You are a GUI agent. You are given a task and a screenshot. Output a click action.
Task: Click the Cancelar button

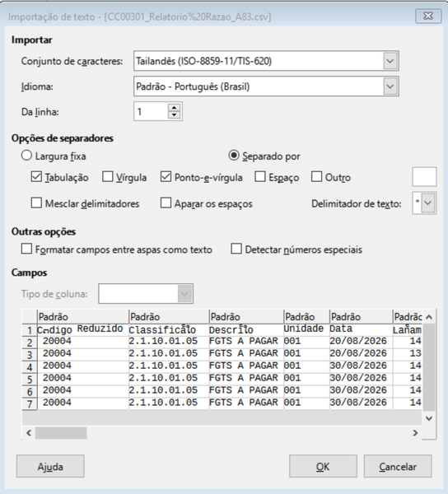point(398,466)
